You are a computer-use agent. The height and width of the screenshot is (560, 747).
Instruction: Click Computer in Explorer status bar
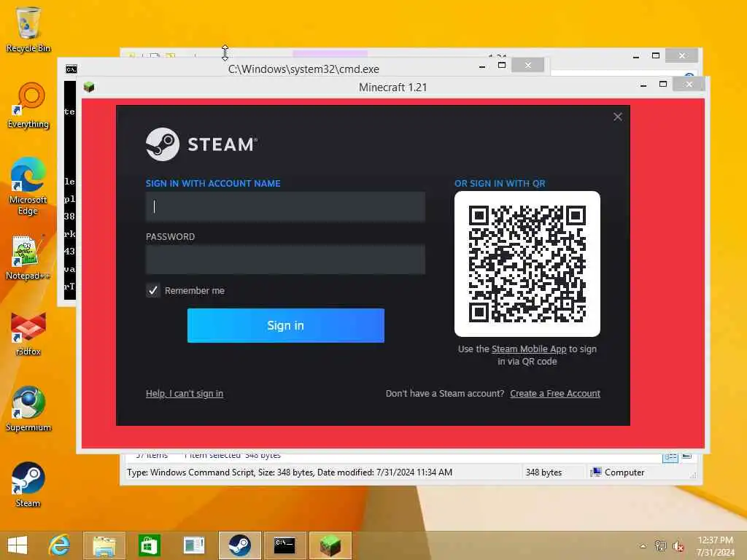617,472
